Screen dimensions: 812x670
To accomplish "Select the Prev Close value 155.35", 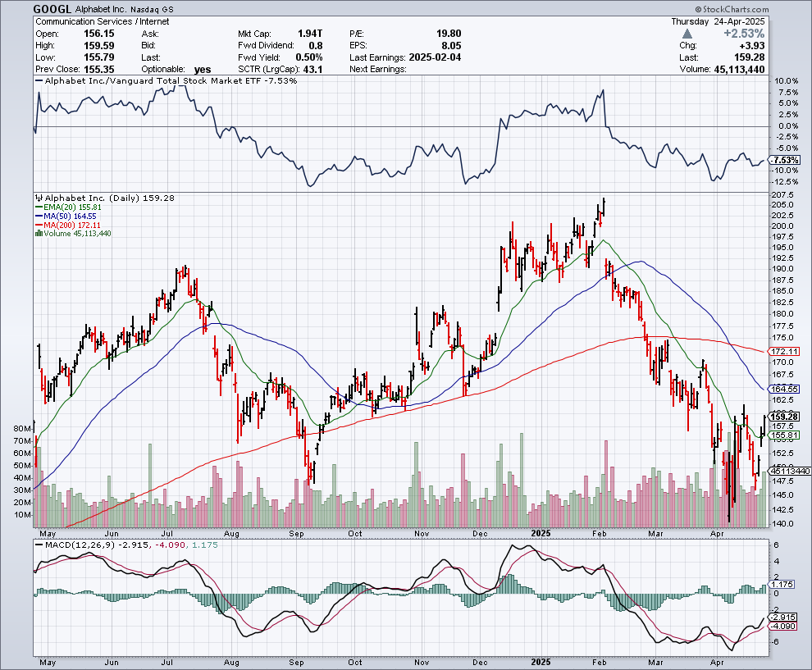I will [99, 70].
